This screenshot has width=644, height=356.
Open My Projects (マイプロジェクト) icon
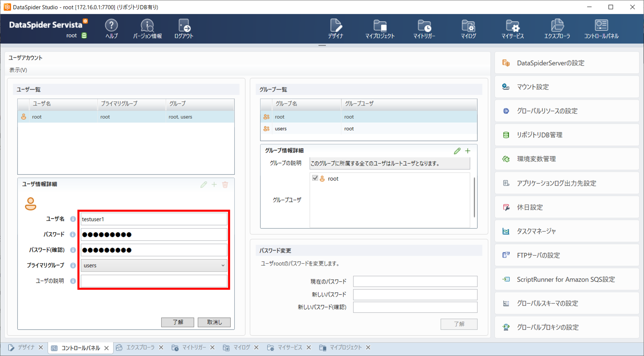click(380, 29)
